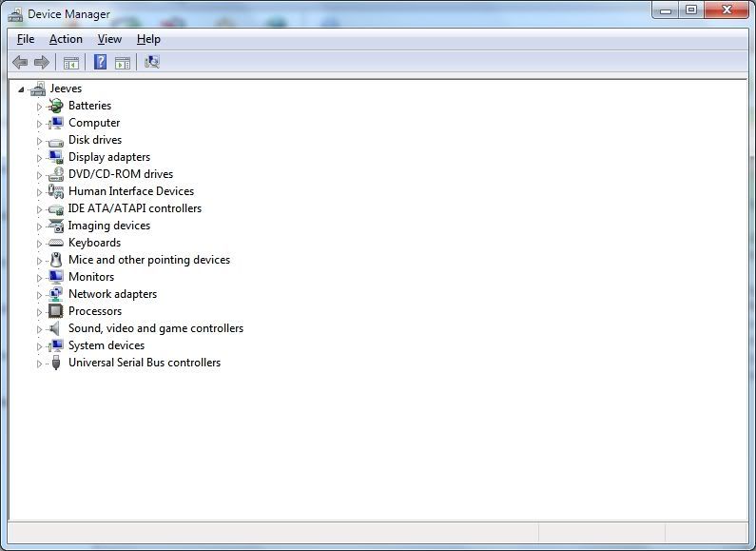Viewport: 756px width, 551px height.
Task: Select the Keyboards label
Action: coord(94,243)
